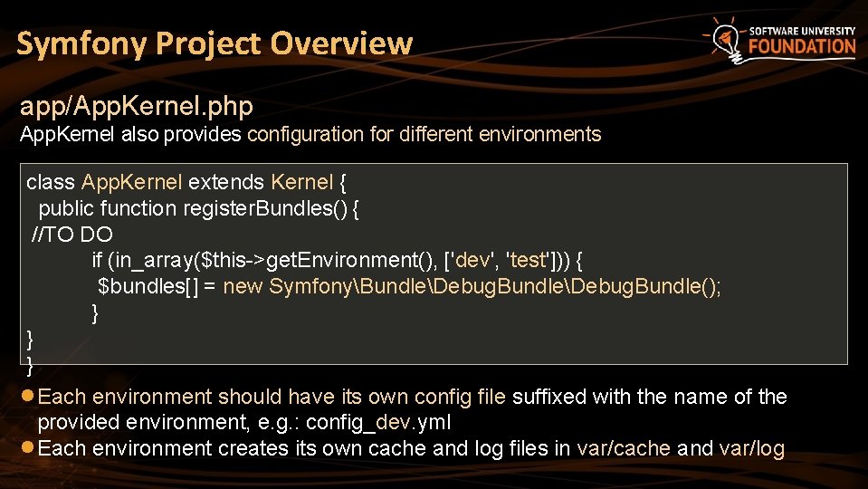The width and height of the screenshot is (868, 489).
Task: Click the 'config_dev.yml' example text
Action: 378,423
